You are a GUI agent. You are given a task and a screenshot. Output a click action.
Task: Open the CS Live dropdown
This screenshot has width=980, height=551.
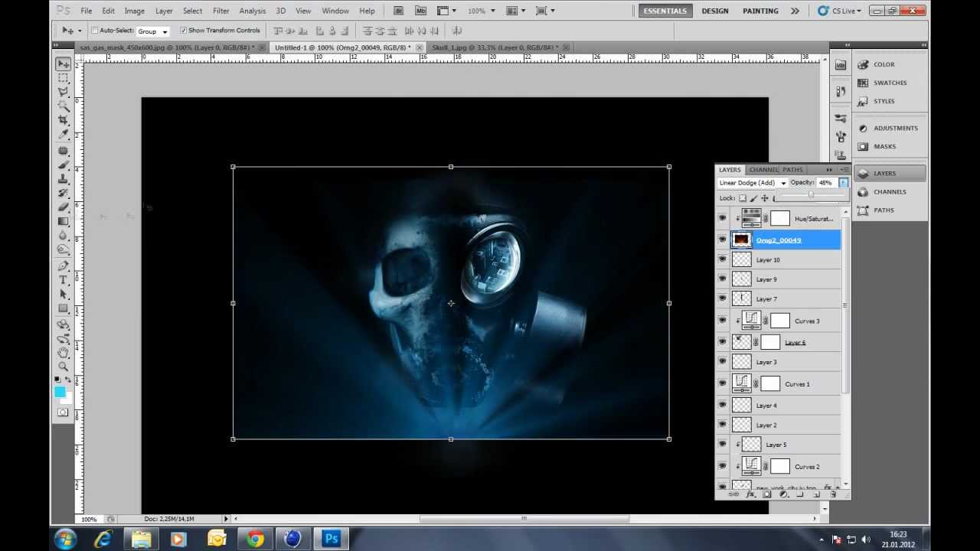(839, 11)
